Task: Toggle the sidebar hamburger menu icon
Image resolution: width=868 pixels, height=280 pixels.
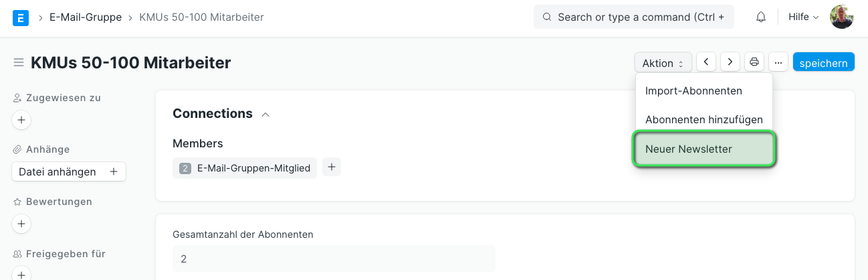Action: point(19,63)
